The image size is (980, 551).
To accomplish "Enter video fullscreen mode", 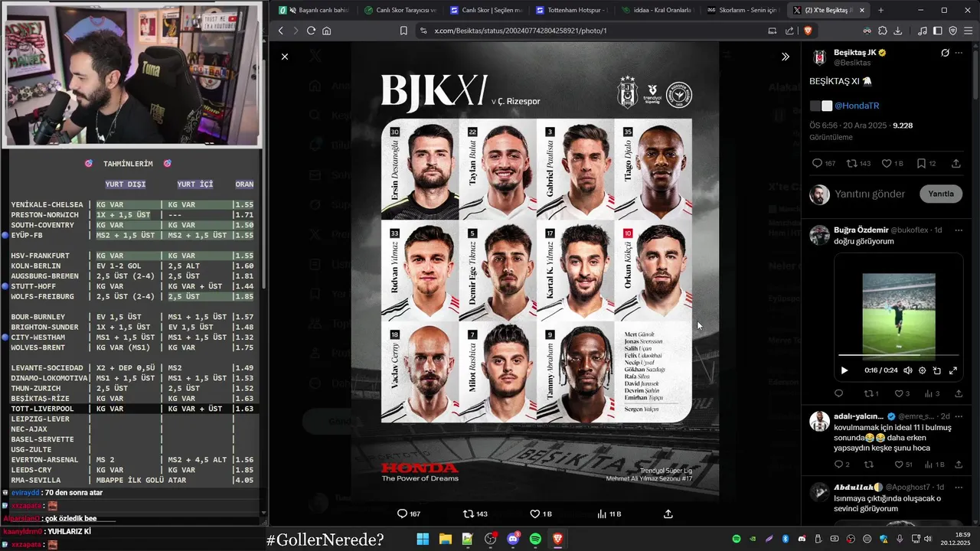I will [953, 370].
